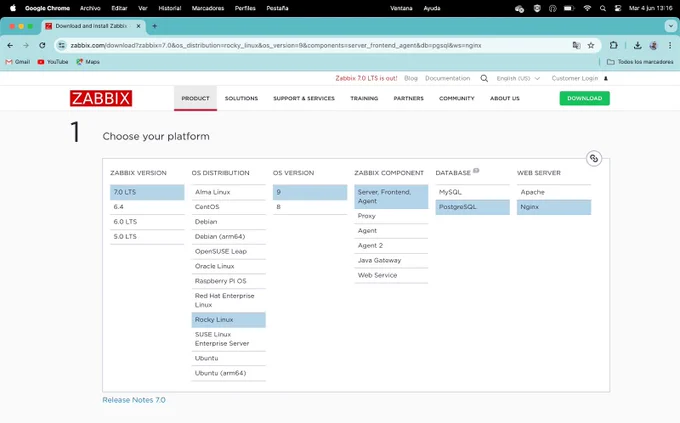Choose Ubuntu distribution

229,358
